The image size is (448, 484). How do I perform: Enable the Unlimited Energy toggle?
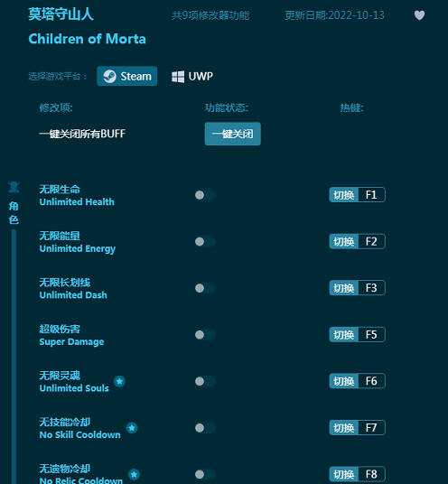coord(205,242)
